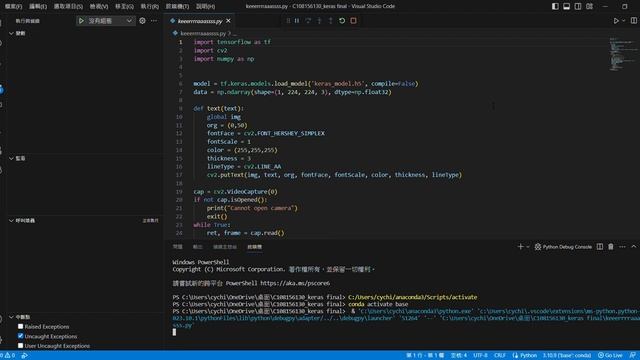Image resolution: width=640 pixels, height=360 pixels.
Task: Toggle the primary side bar layout icon
Action: click(x=555, y=6)
